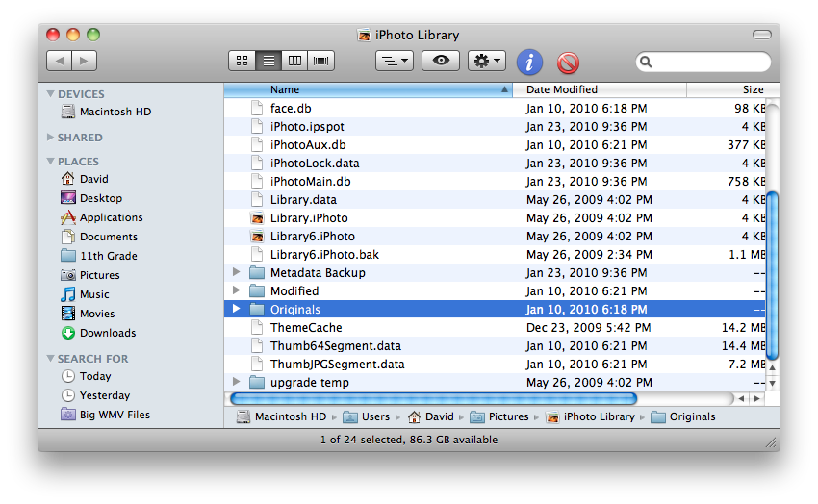The width and height of the screenshot is (818, 504).
Task: Click the blue Get Info icon
Action: pyautogui.click(x=529, y=63)
